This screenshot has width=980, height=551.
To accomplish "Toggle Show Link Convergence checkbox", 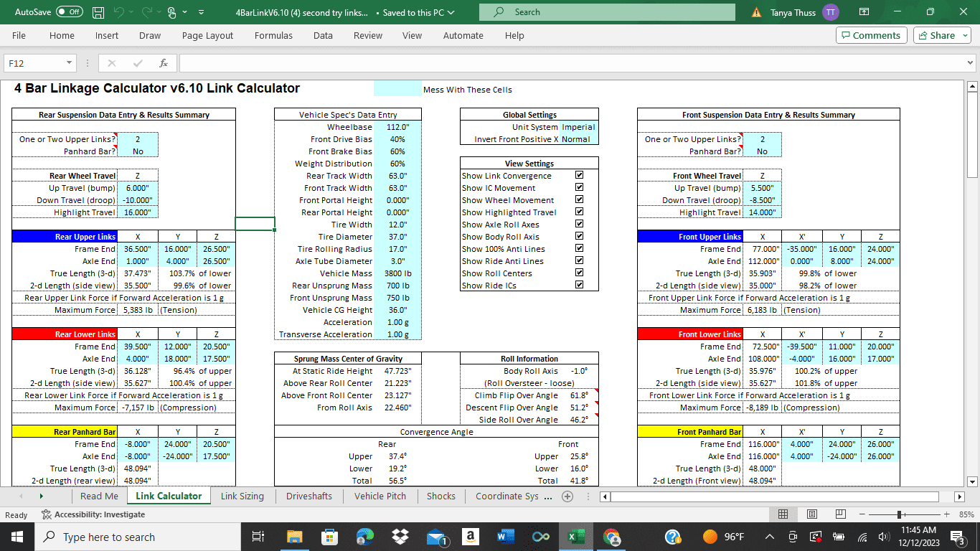I will point(580,175).
